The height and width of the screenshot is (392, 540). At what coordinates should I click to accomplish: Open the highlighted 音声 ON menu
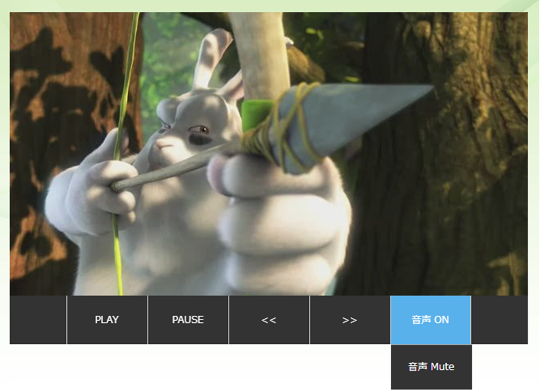point(430,320)
